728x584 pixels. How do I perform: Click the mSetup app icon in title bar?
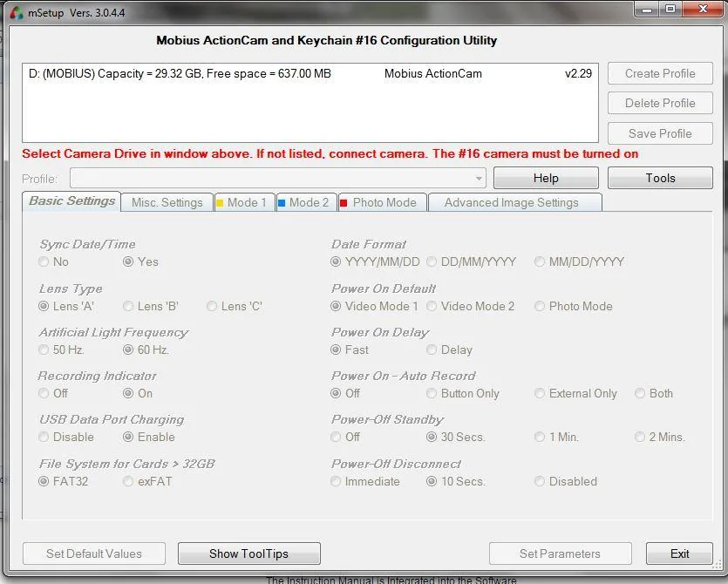click(x=17, y=12)
